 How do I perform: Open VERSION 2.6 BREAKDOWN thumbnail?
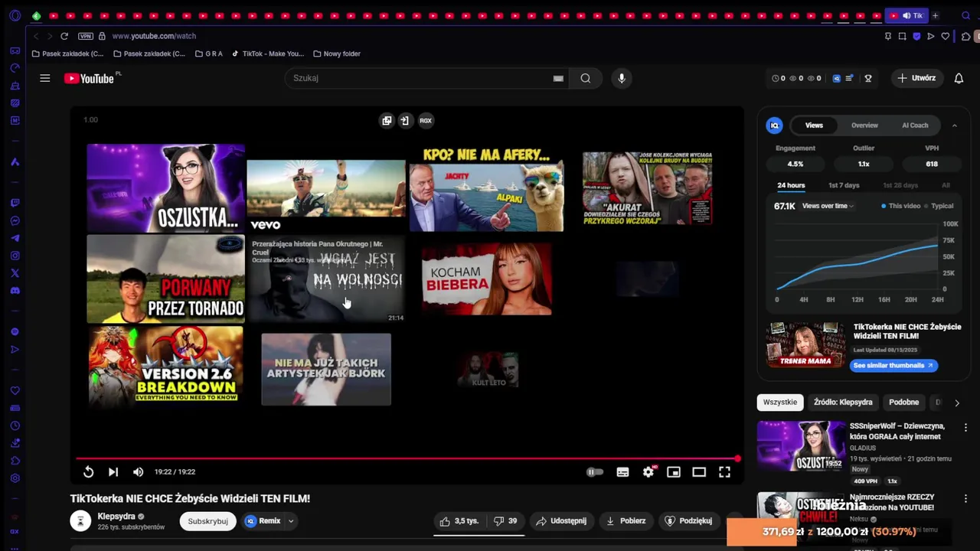tap(165, 366)
